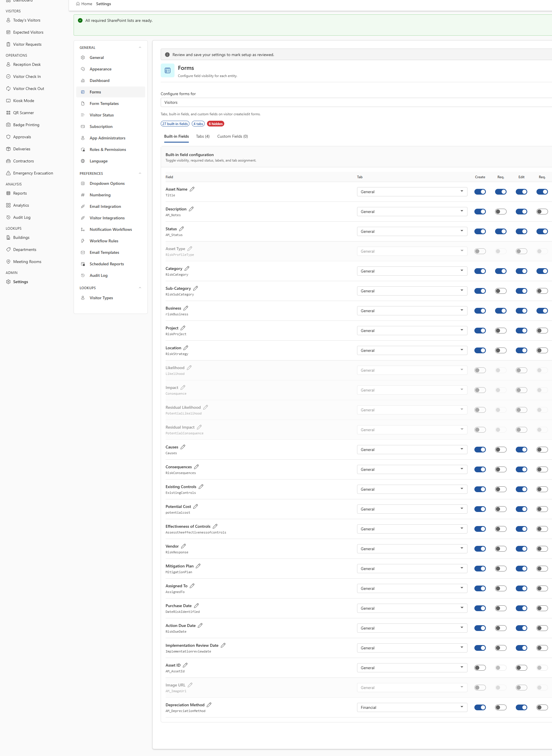Click the edit pencil beside Description
The image size is (552, 756).
coord(191,209)
